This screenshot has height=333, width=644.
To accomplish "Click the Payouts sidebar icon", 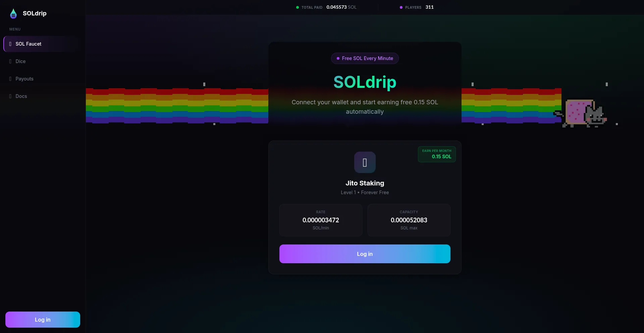I will pos(10,79).
